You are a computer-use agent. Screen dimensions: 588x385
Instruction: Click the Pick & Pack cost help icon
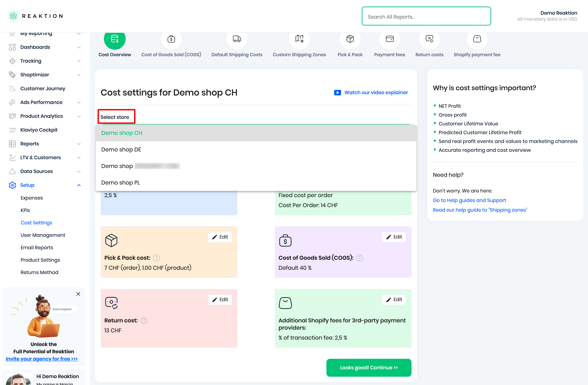(x=156, y=258)
